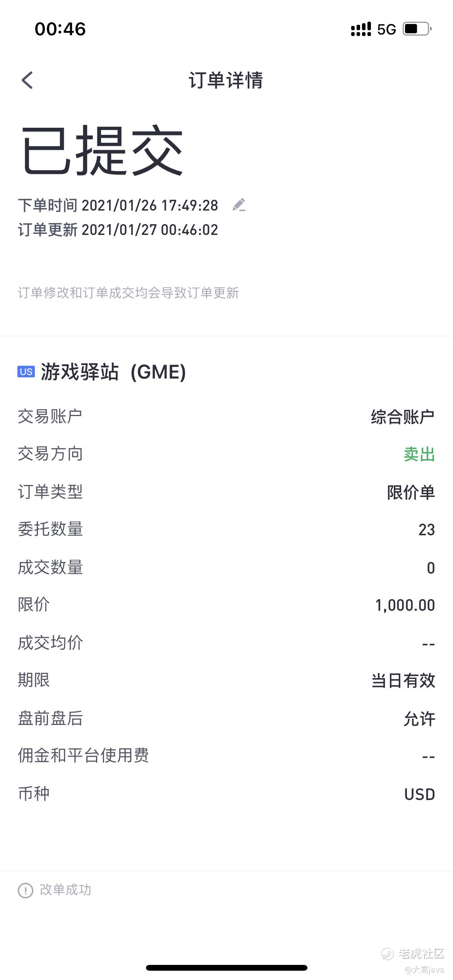The image size is (453, 980).
Task: Tap the home indicator bar
Action: 226,968
